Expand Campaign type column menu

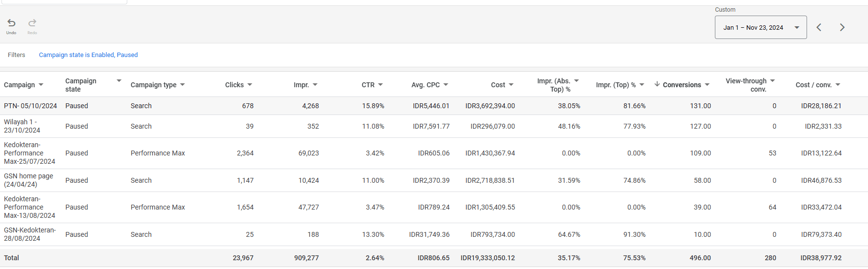point(182,85)
